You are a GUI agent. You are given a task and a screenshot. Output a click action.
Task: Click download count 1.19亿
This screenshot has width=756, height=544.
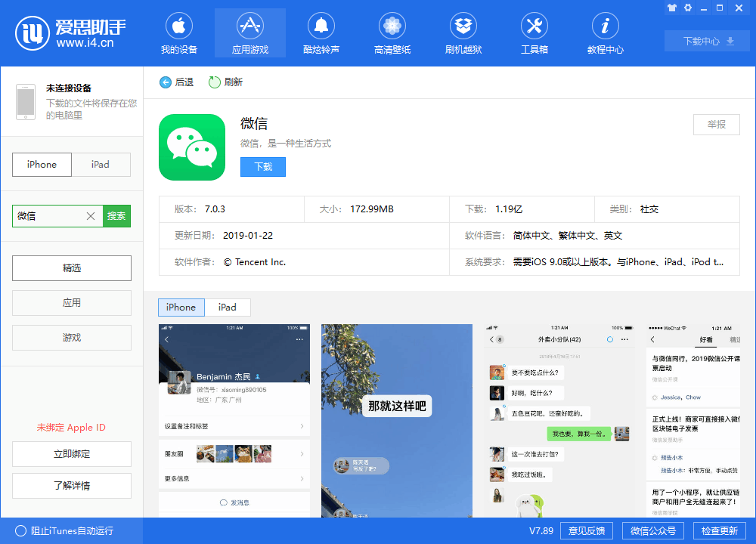click(509, 209)
